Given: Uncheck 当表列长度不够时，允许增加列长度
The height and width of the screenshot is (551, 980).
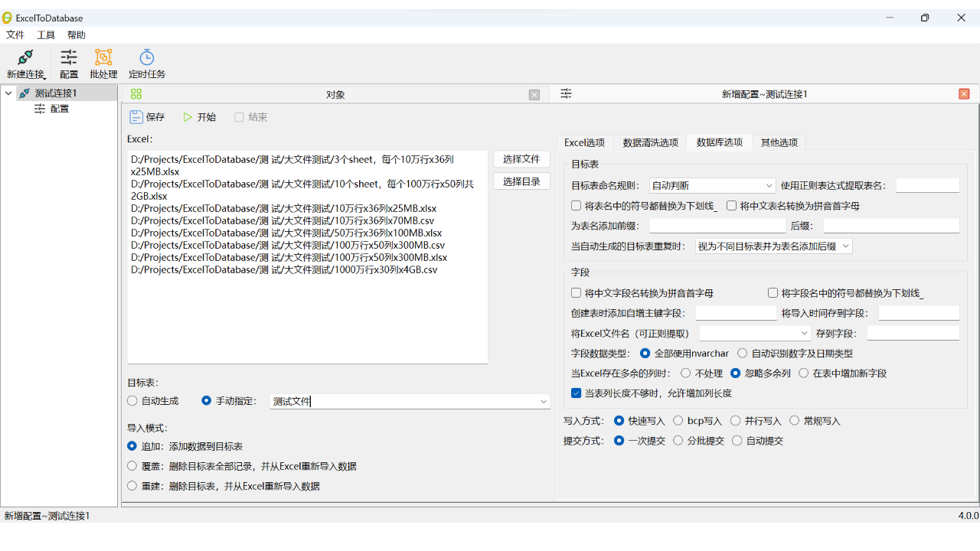Looking at the screenshot, I should click(x=577, y=393).
